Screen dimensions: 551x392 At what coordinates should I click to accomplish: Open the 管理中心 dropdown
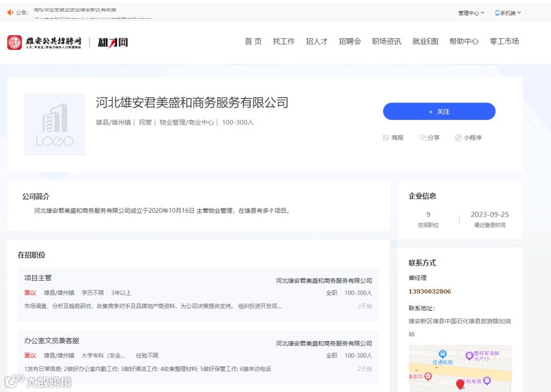[471, 13]
